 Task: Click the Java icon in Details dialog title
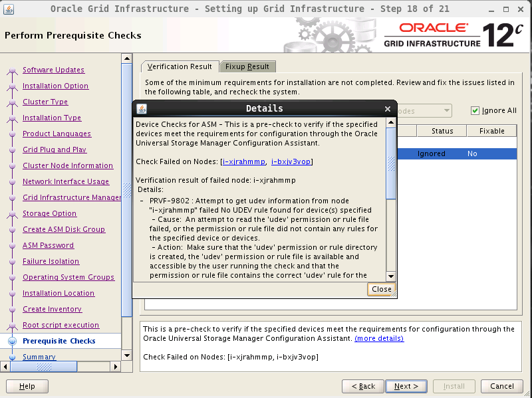[x=142, y=109]
